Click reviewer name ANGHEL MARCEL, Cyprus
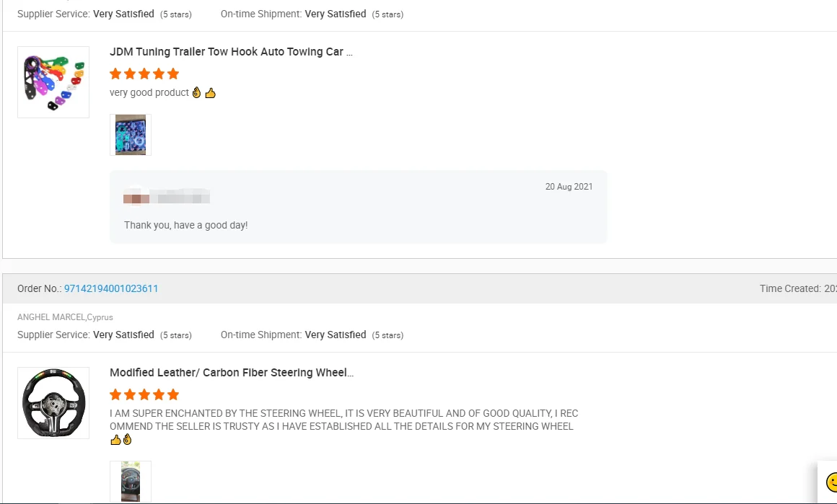The width and height of the screenshot is (837, 504). click(x=65, y=317)
